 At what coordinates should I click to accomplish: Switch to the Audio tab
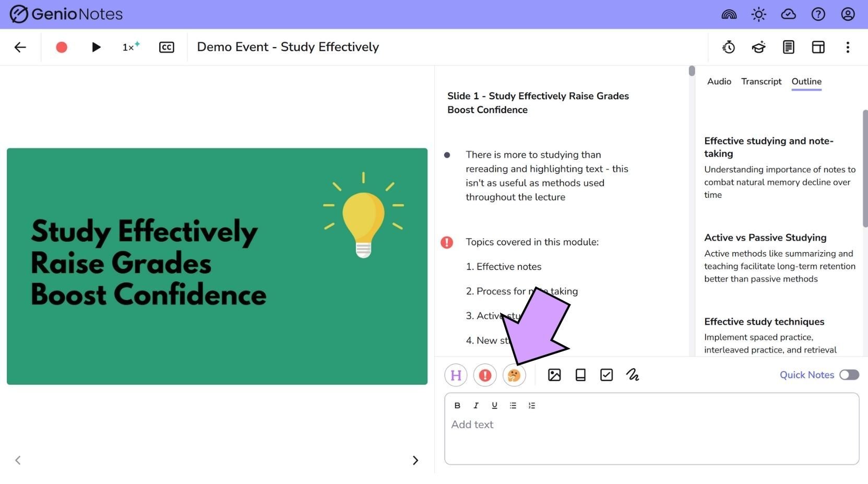tap(719, 81)
